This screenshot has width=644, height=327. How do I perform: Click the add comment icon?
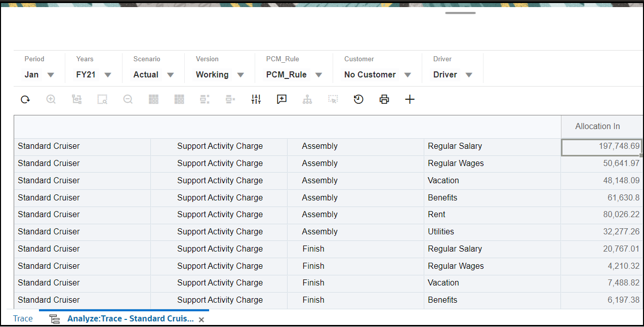(282, 100)
